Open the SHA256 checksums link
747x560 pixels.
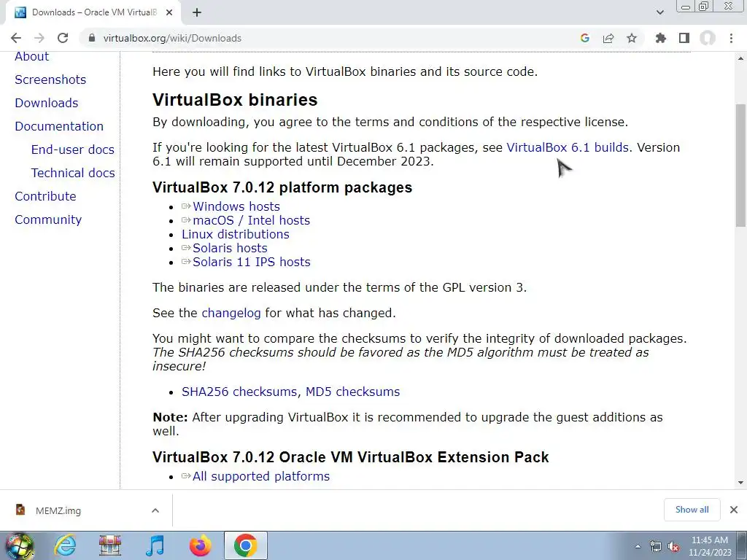pyautogui.click(x=239, y=392)
